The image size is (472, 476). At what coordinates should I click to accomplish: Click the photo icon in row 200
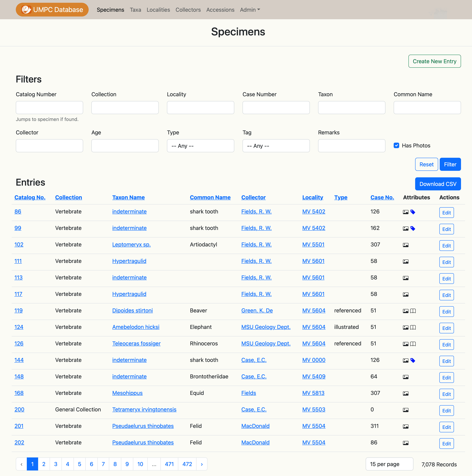tap(406, 410)
